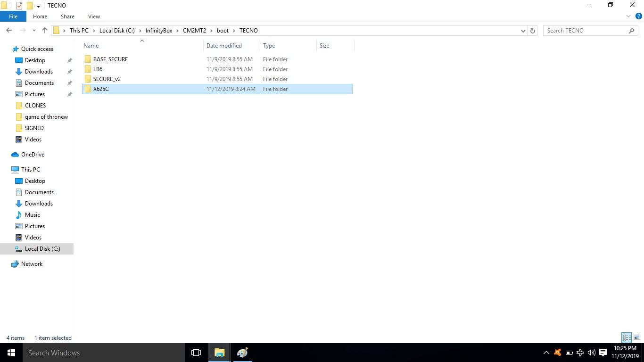Open Task View on taskbar
Screen dimensions: 644x362
click(196, 353)
